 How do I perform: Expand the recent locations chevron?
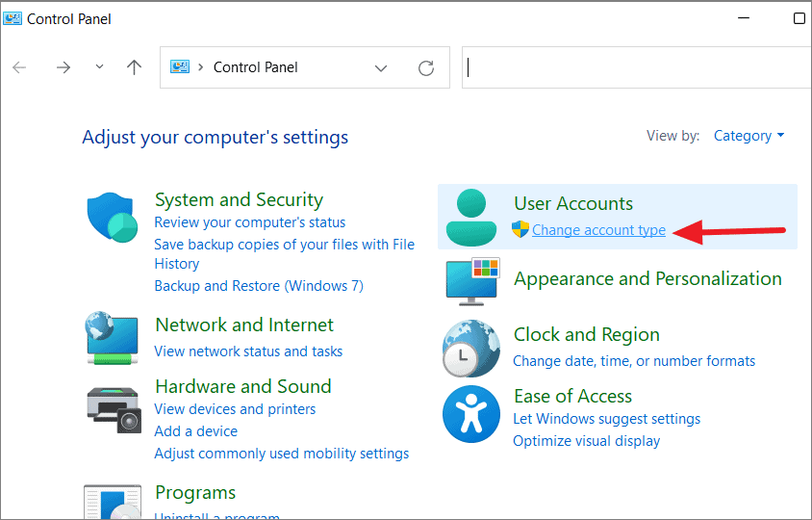[x=99, y=66]
